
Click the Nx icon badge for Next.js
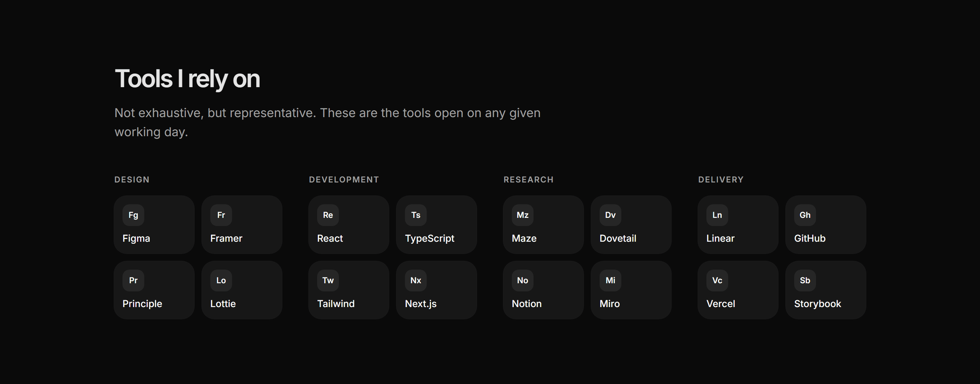click(416, 281)
